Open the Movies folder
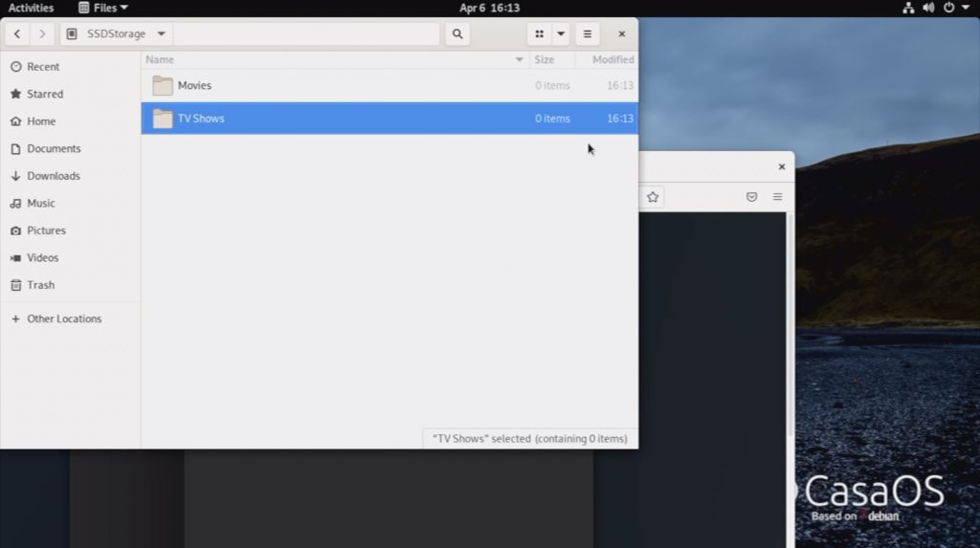This screenshot has height=548, width=980. click(x=194, y=86)
